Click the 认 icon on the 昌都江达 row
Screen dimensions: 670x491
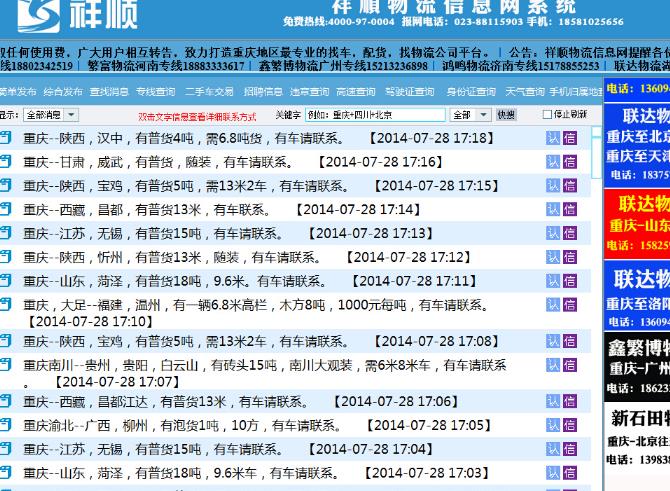click(552, 401)
